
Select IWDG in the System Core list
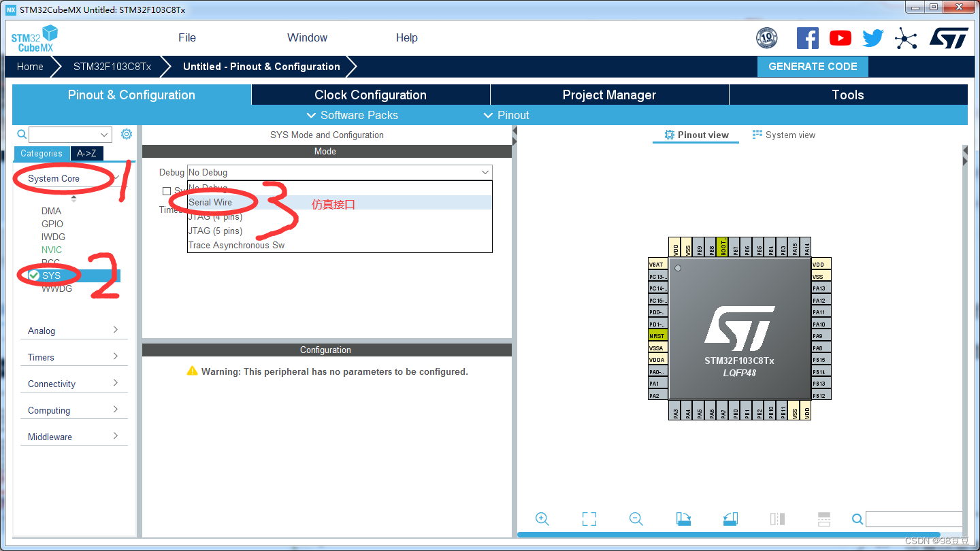[x=53, y=237]
